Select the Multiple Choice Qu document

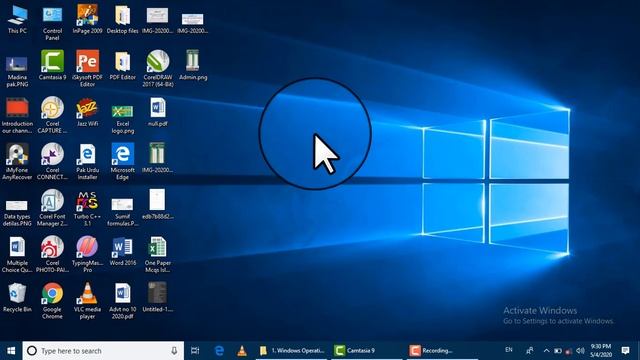click(17, 255)
